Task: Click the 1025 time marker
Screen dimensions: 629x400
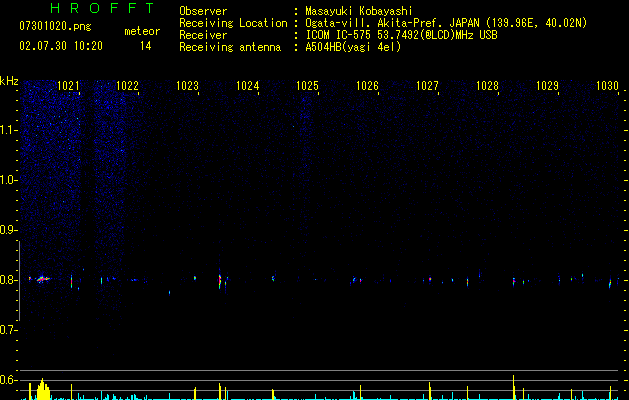Action: pos(307,86)
